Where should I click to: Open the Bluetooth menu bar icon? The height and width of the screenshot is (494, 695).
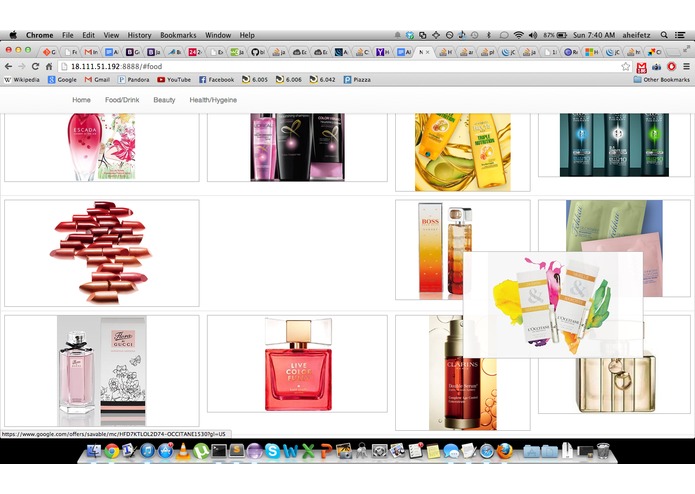pos(489,35)
